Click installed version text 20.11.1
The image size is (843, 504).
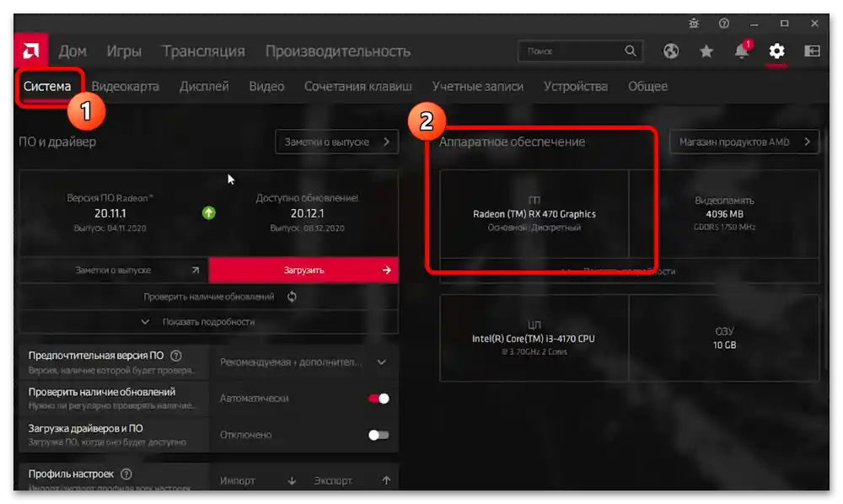(110, 213)
